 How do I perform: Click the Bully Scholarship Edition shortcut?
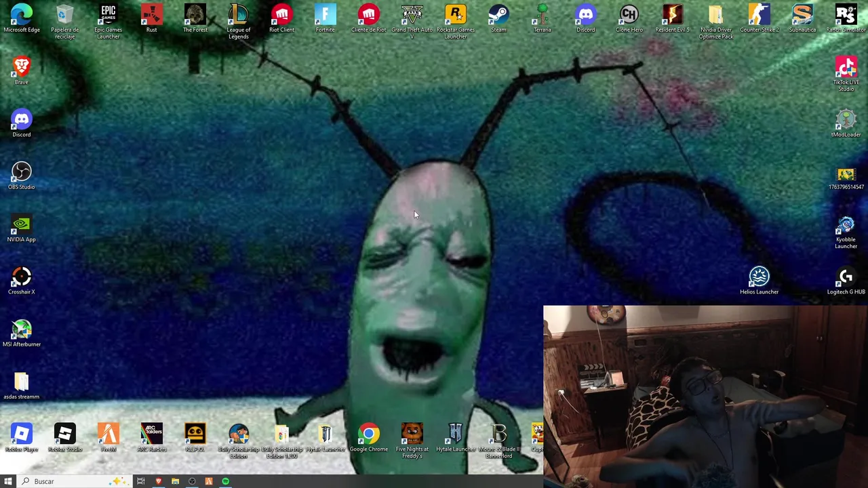coord(239,441)
